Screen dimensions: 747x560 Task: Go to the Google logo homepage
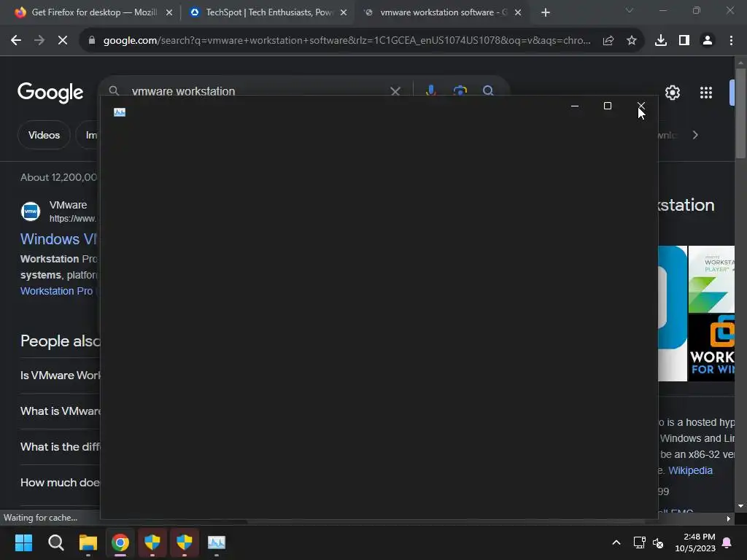pyautogui.click(x=50, y=92)
